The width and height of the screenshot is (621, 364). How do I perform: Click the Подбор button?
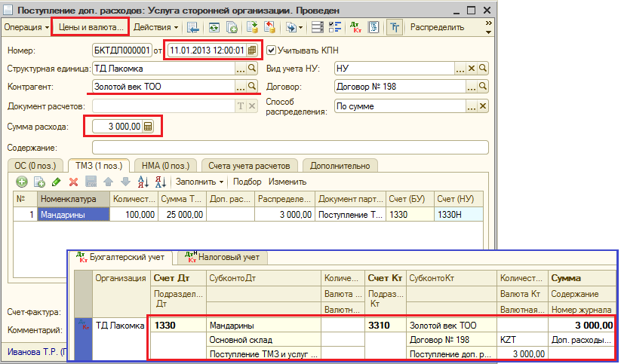point(247,182)
